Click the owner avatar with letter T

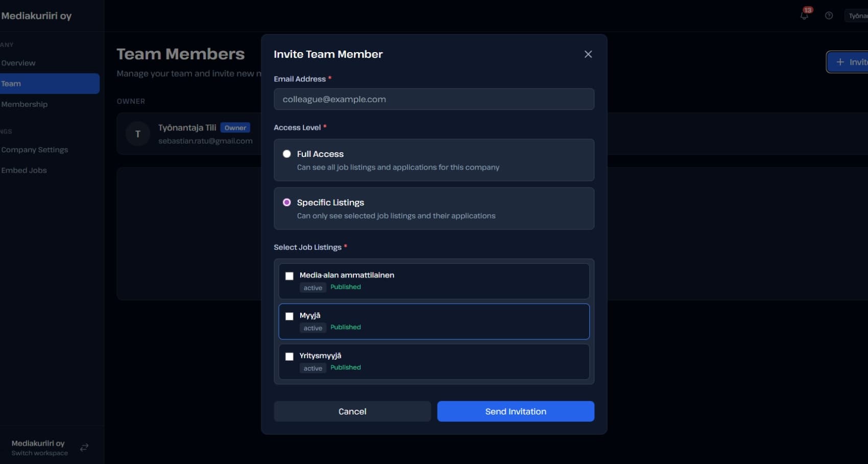(137, 134)
